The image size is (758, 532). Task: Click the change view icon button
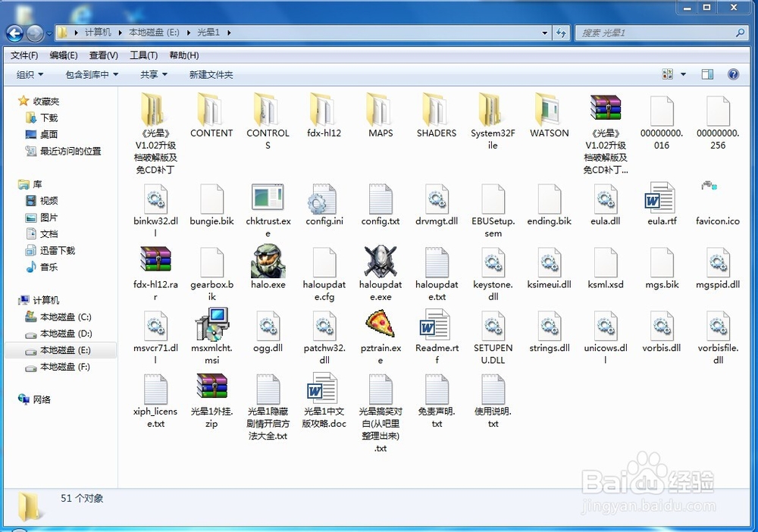pyautogui.click(x=668, y=74)
